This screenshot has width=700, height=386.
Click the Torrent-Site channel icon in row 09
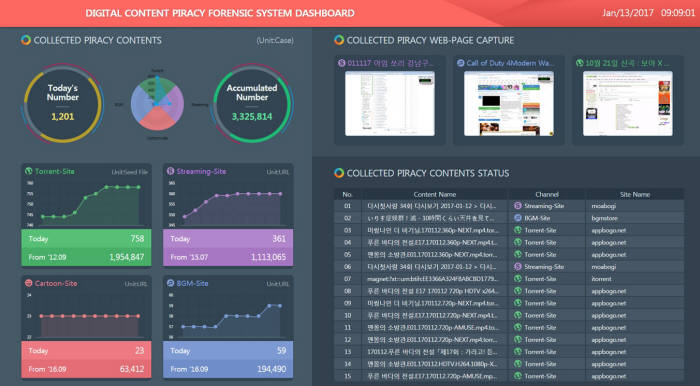(518, 303)
